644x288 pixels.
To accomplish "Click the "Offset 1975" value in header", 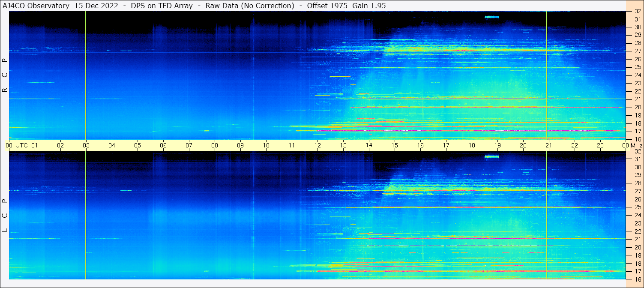I will pos(327,6).
